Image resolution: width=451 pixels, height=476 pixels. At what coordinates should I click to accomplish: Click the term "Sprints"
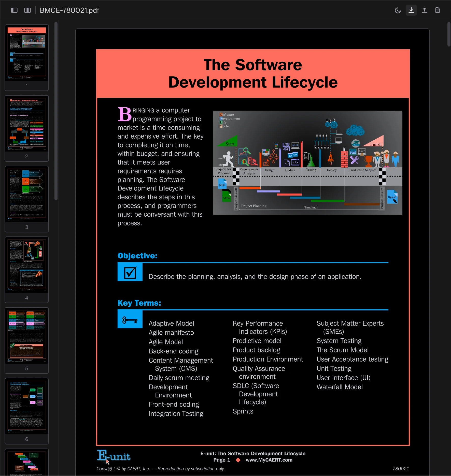click(243, 411)
